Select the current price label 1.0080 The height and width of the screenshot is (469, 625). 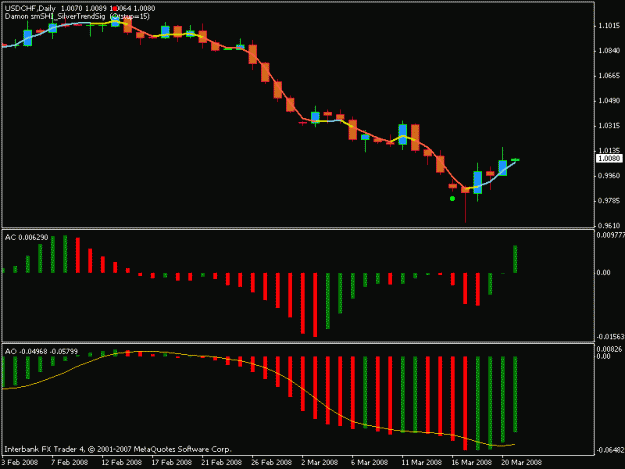(x=609, y=159)
